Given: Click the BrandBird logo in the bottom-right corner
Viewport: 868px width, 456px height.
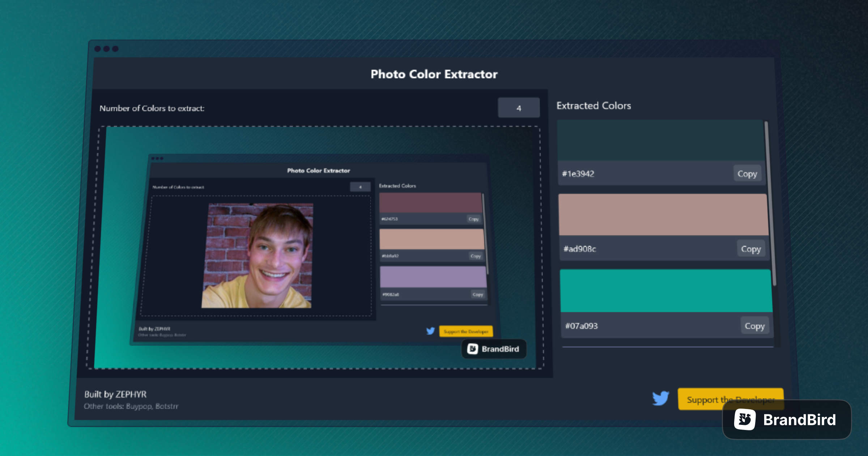Looking at the screenshot, I should point(787,420).
